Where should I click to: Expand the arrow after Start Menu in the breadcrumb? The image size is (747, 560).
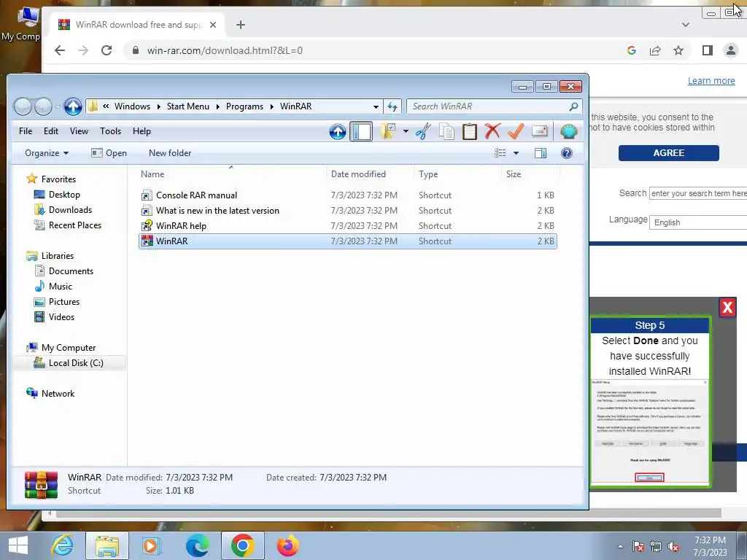tap(217, 106)
